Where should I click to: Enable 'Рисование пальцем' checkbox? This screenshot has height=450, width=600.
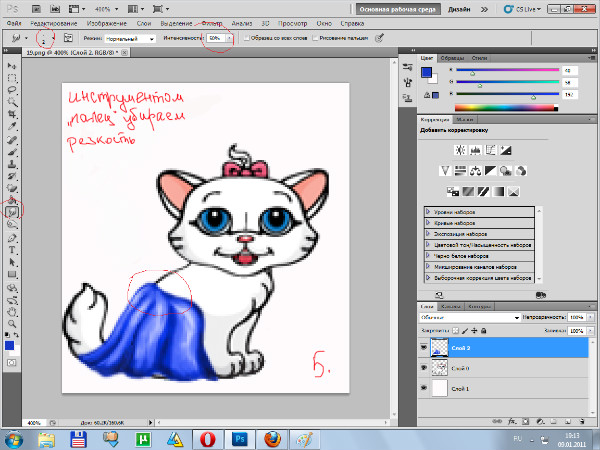tap(315, 38)
